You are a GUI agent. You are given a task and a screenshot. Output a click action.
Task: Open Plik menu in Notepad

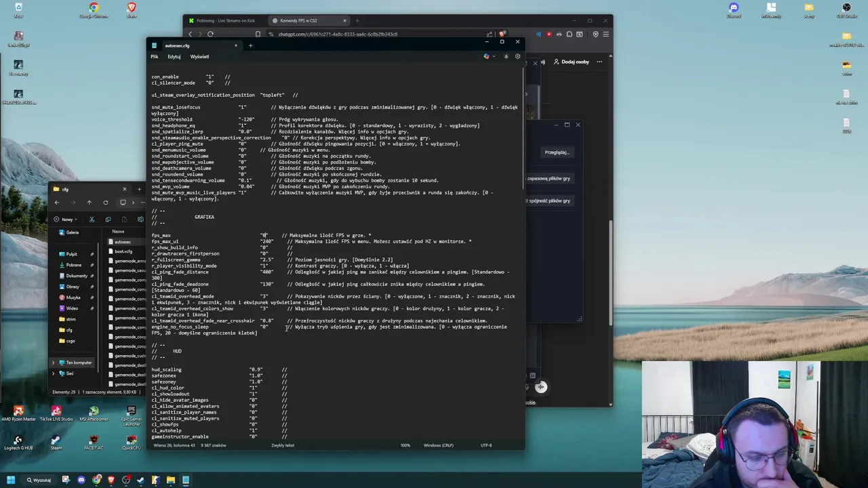click(x=155, y=57)
